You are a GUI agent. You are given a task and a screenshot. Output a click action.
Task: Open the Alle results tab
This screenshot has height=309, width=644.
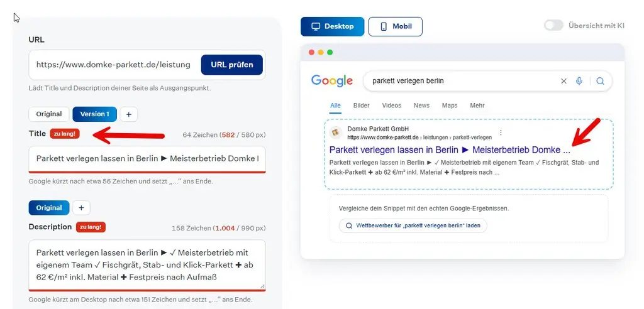[x=336, y=106]
